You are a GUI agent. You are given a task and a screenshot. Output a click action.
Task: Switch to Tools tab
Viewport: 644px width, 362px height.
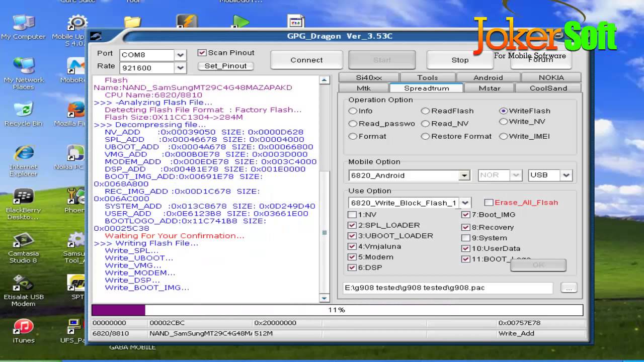[427, 77]
